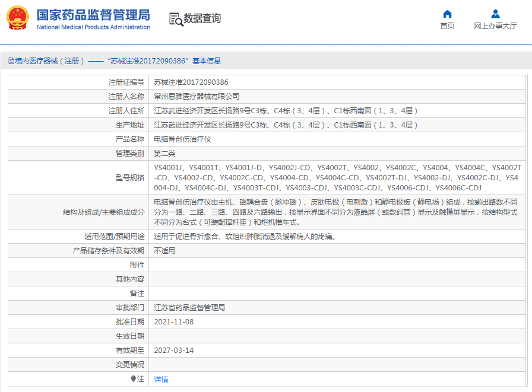Image resolution: width=532 pixels, height=392 pixels.
Task: Open the 网上办事大厅 text link
Action: tap(495, 26)
